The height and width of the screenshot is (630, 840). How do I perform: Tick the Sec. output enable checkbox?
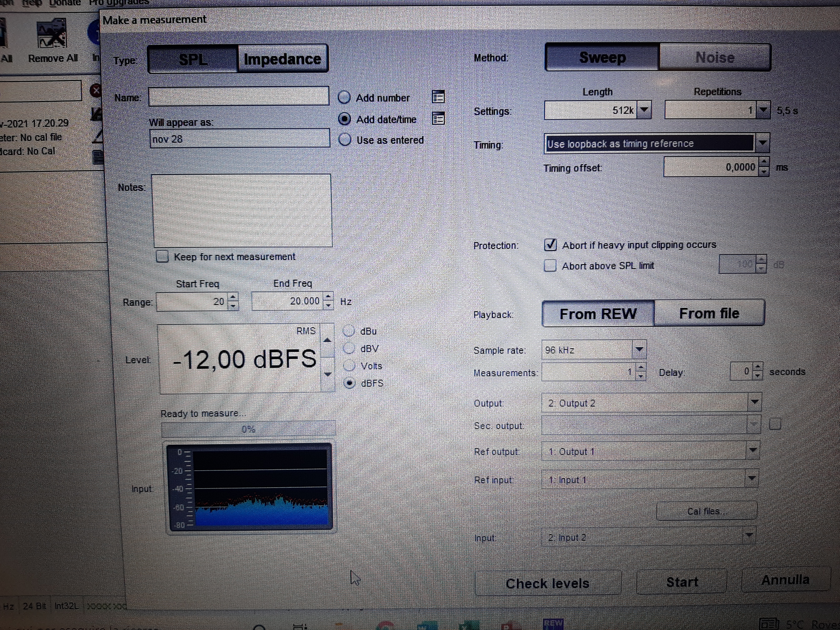coord(775,424)
